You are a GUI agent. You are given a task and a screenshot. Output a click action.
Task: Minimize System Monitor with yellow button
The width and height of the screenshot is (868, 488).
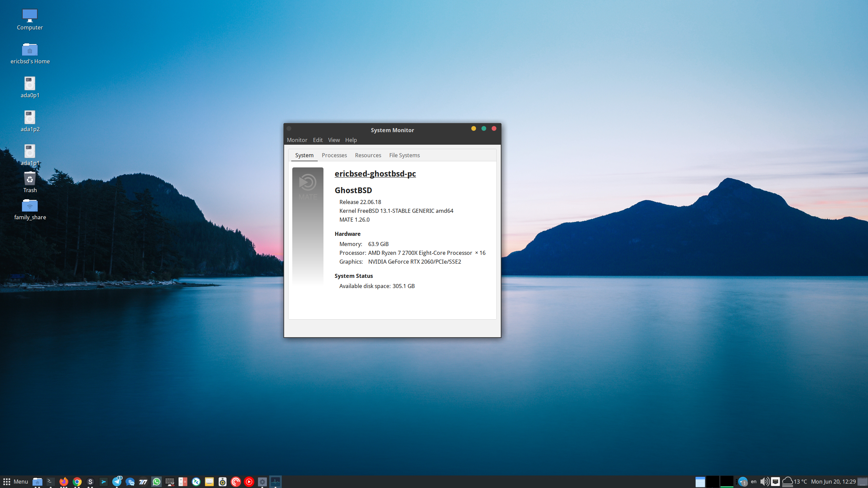point(474,128)
